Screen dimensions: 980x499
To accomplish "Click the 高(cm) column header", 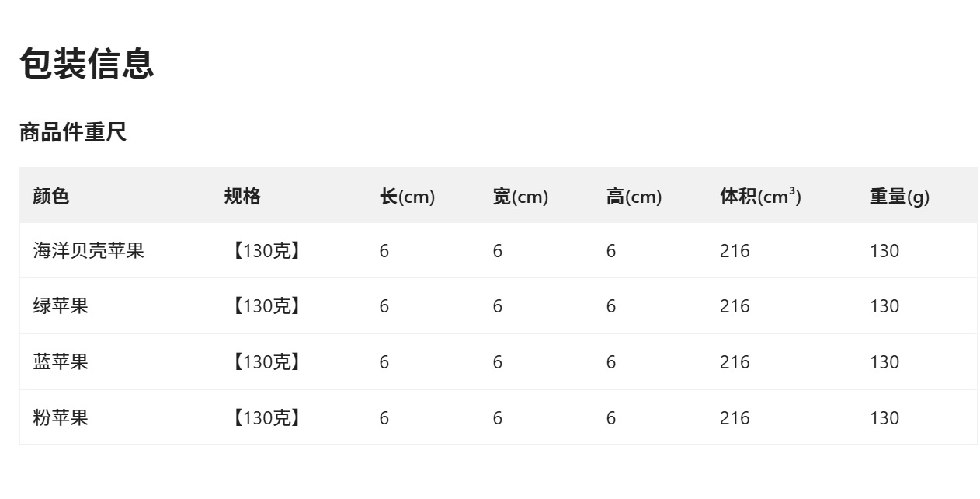I will [634, 197].
